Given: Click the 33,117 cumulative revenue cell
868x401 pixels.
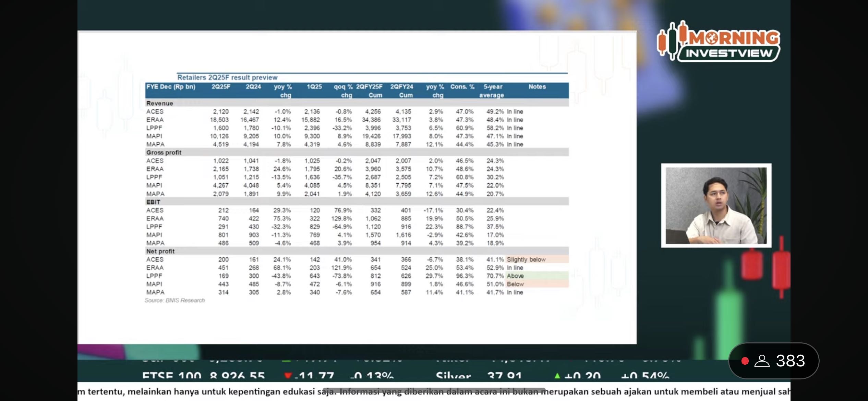Looking at the screenshot, I should tap(402, 120).
